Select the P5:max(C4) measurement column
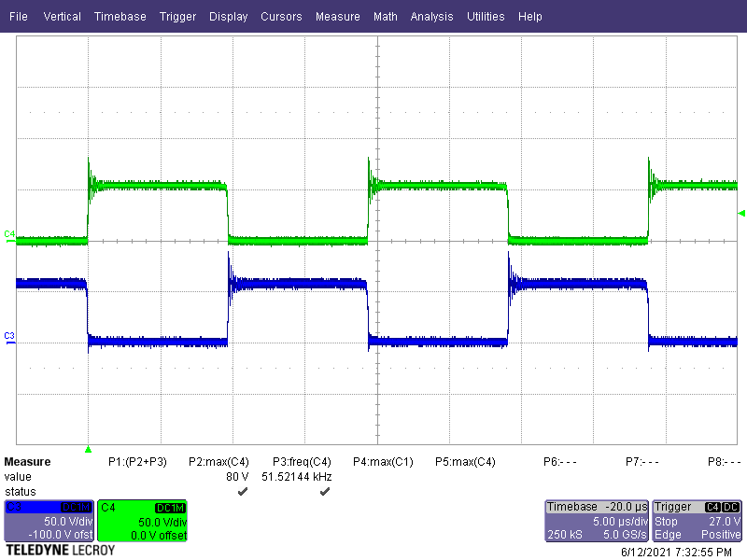 (x=465, y=462)
